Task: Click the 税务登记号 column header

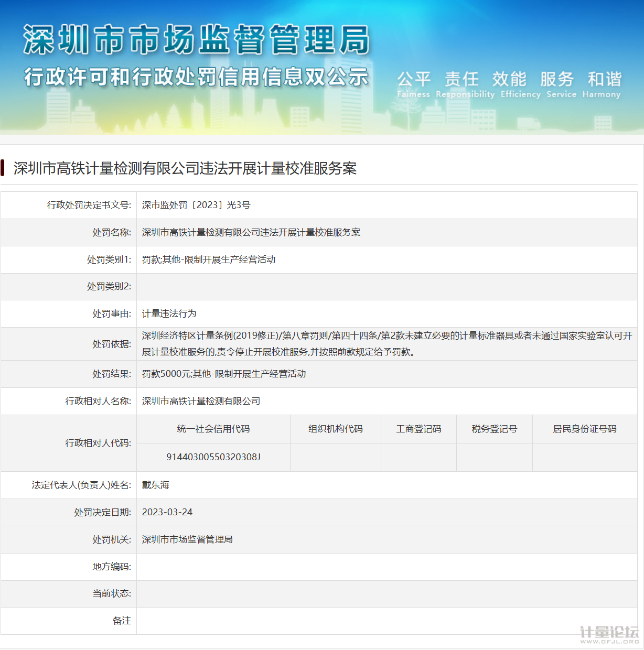Action: tap(495, 429)
